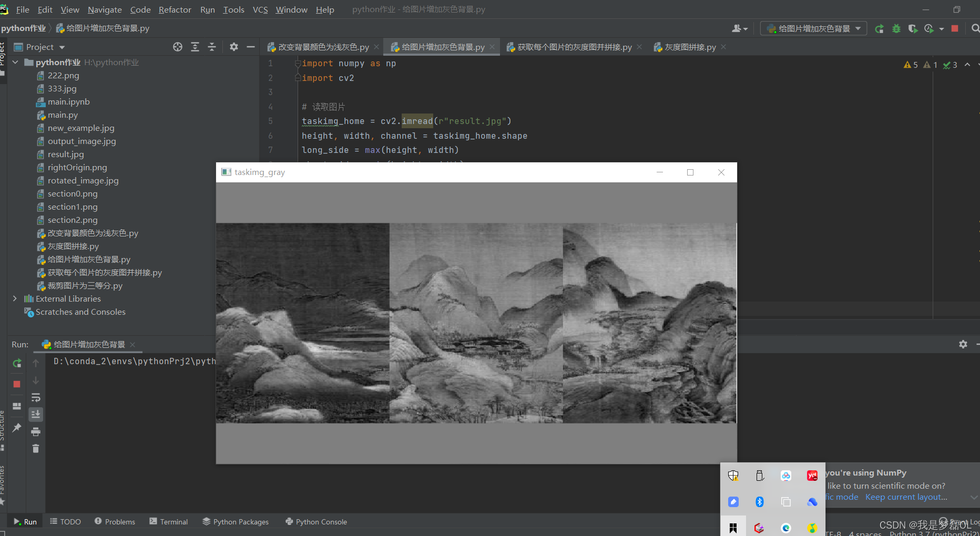Go to previous highlighted error arrow

click(967, 65)
